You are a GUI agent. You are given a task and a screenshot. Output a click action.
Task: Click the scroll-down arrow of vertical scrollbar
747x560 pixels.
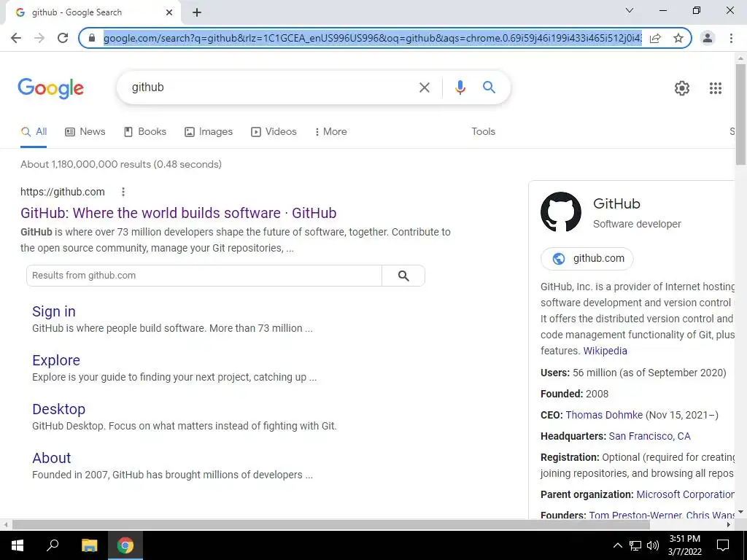click(740, 513)
